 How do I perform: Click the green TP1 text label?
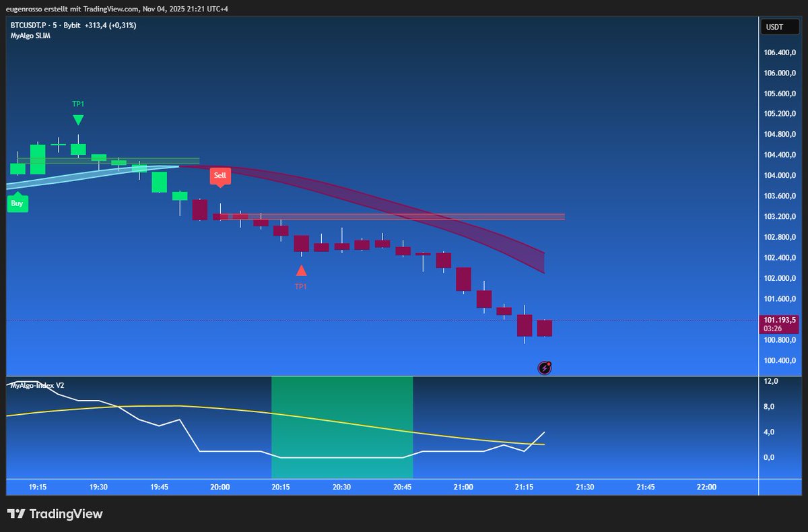pyautogui.click(x=78, y=104)
